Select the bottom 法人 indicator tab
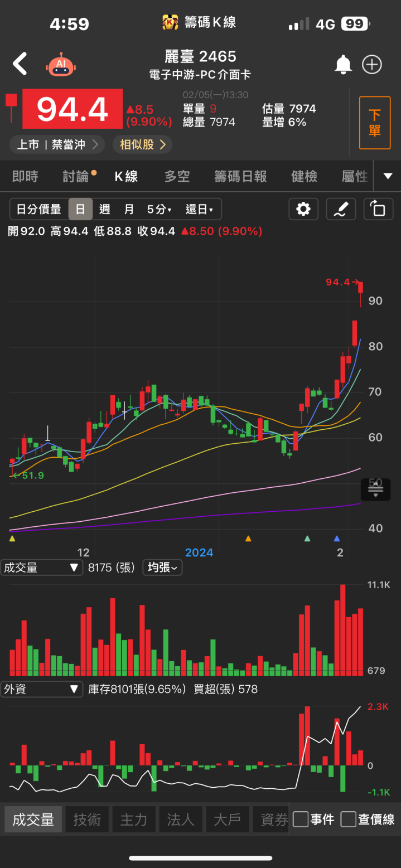 pyautogui.click(x=181, y=819)
